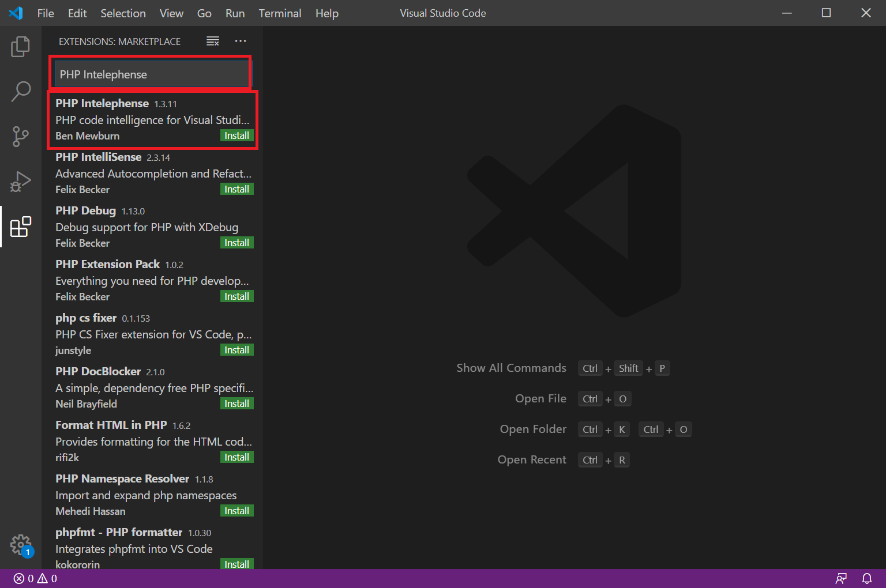Open extensions More Actions ellipsis
Screen dimensions: 886x588
point(241,41)
